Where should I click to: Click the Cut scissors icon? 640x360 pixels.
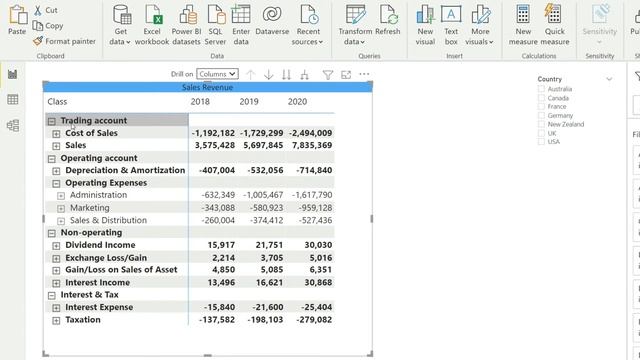(38, 11)
